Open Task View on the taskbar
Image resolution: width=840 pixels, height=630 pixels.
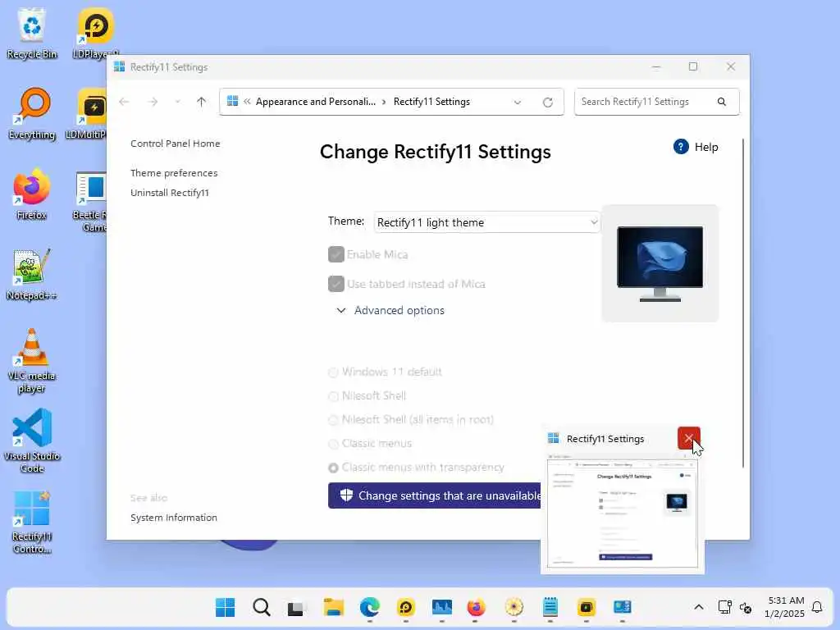295,608
